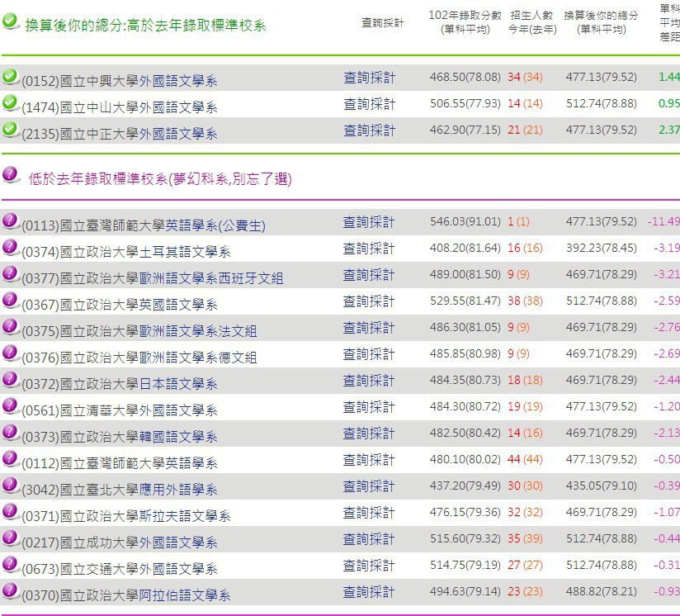Click question icon beside (0561) 清華大學外國語文學系
Viewport: 680px width, 616px height.
click(10, 406)
